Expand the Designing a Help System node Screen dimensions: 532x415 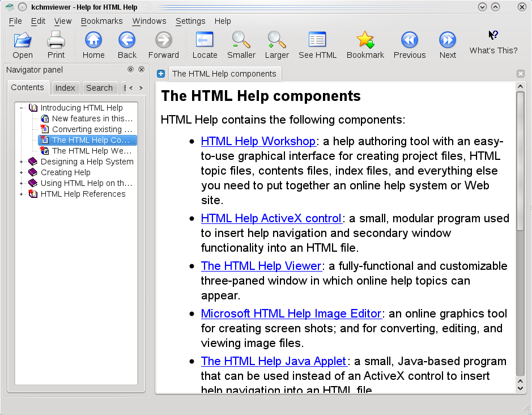(x=21, y=162)
